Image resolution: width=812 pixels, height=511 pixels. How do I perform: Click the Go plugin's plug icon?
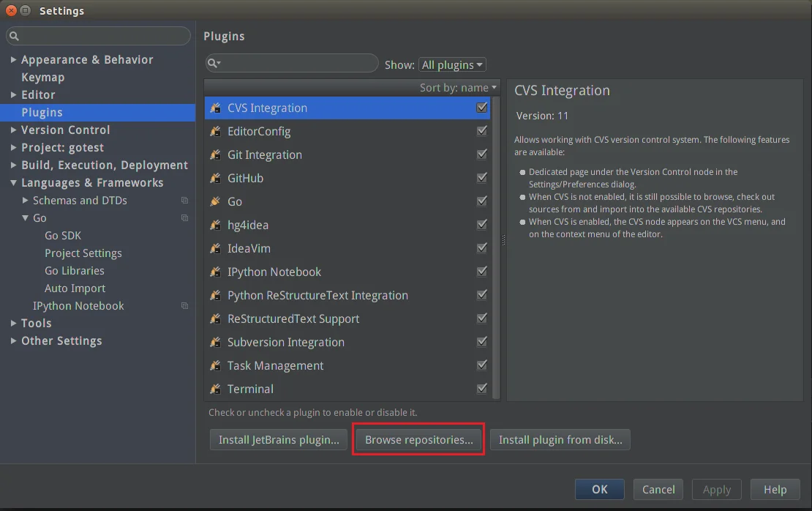pyautogui.click(x=215, y=201)
